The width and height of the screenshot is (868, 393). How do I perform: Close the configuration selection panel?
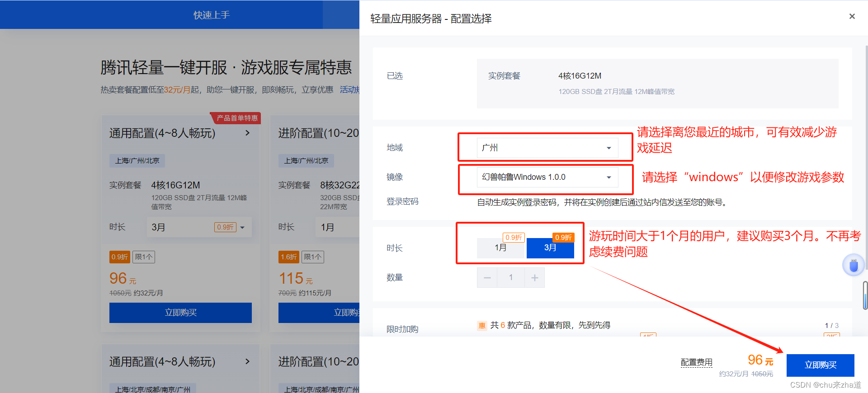(852, 16)
